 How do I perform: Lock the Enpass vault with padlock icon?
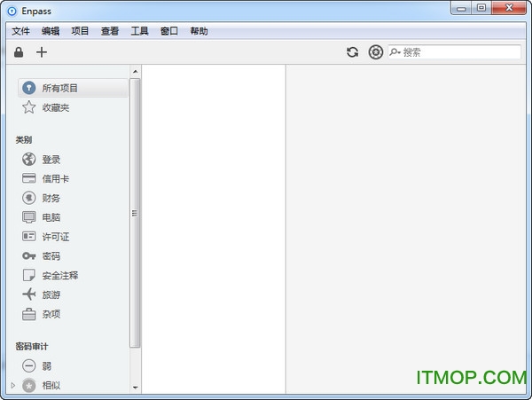[x=19, y=52]
